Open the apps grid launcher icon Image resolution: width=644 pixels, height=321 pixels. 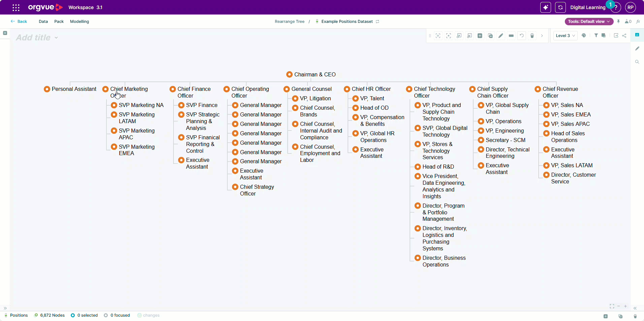[16, 7]
